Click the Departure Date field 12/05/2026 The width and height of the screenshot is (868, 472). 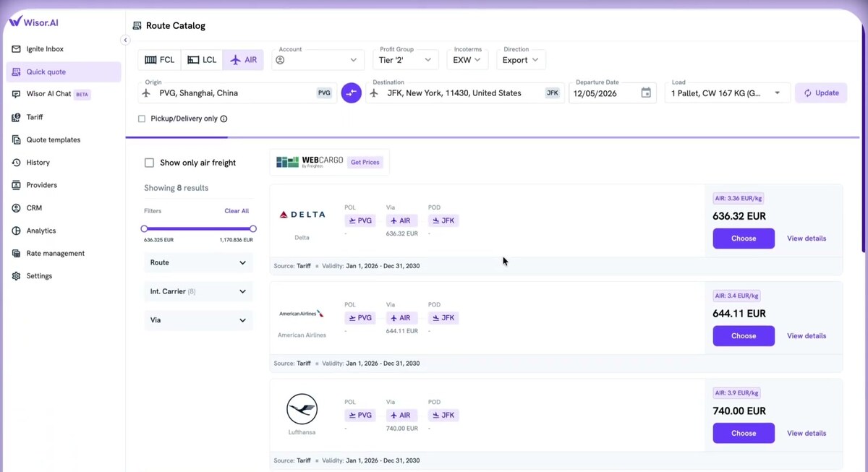613,93
